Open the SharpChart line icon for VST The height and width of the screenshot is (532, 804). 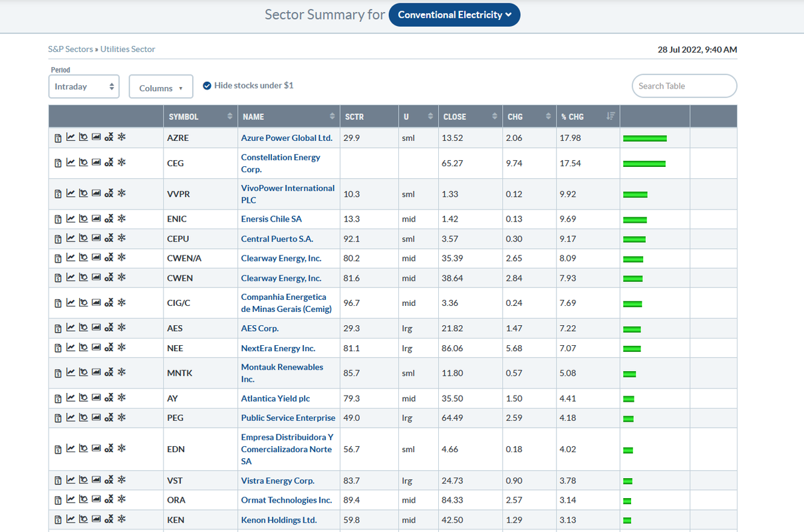[70, 480]
